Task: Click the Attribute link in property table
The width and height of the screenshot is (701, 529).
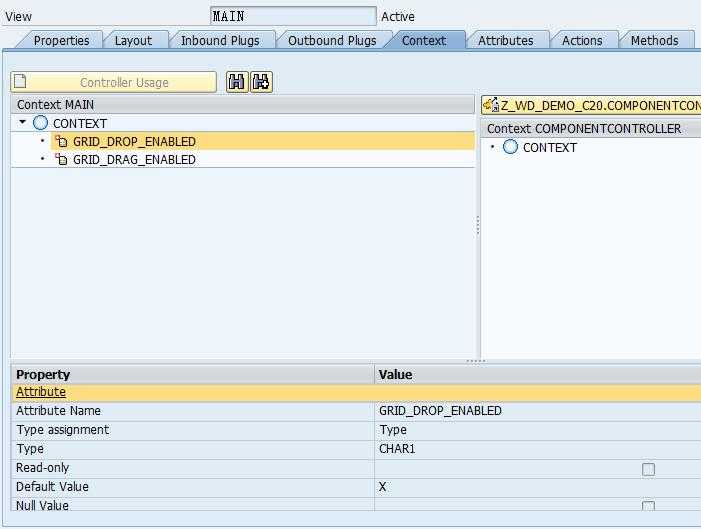Action: [x=41, y=392]
